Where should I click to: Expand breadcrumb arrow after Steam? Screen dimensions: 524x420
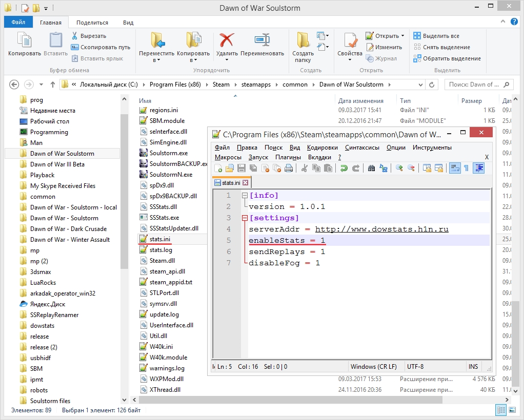coord(235,85)
